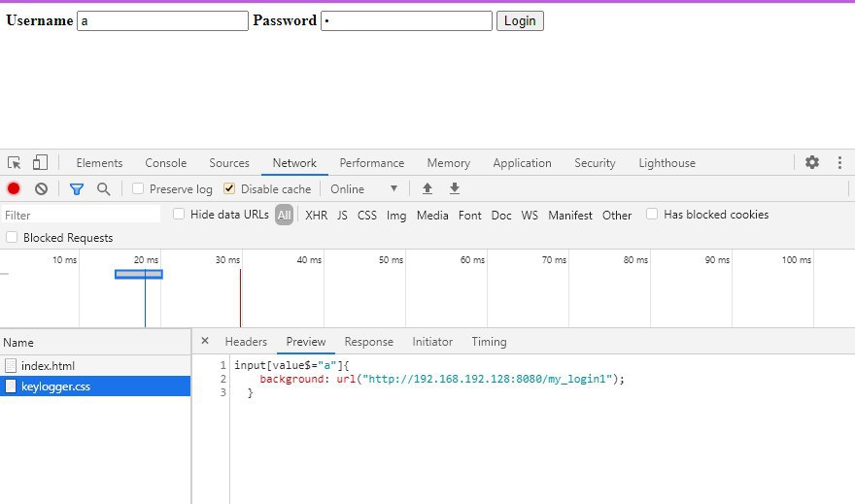Open DevTools settings gear
The image size is (855, 504).
click(812, 162)
